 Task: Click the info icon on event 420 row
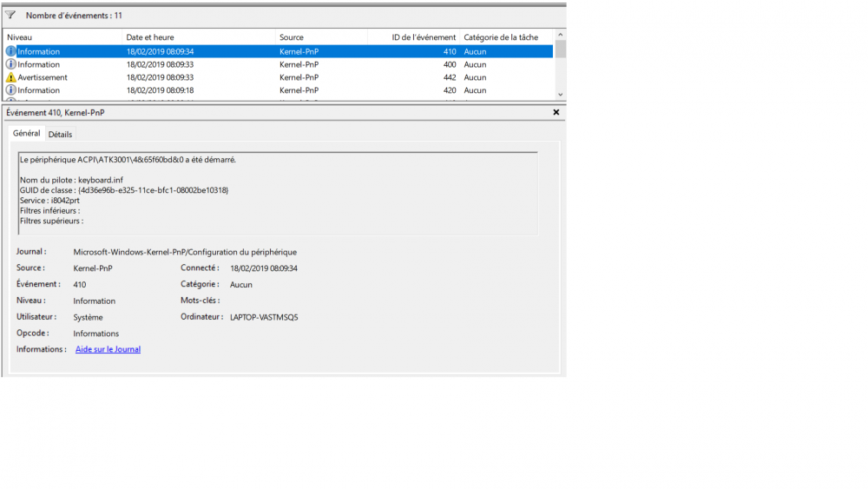(11, 90)
